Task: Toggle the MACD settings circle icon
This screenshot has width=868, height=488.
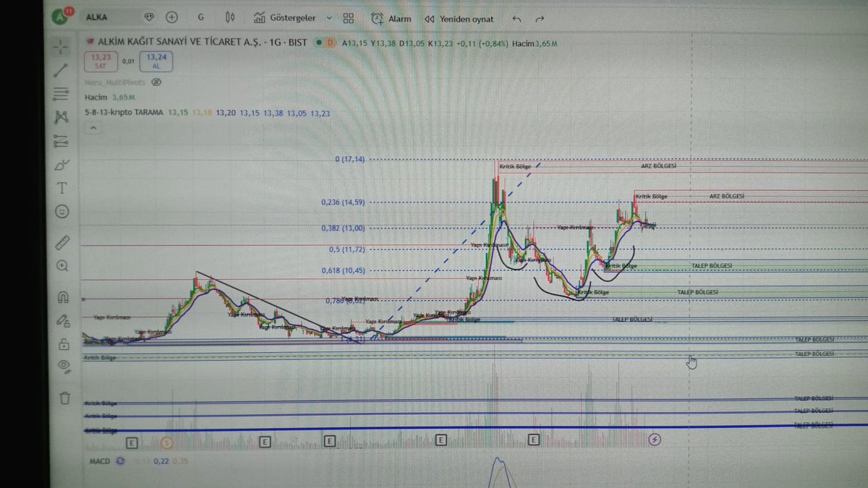Action: point(119,461)
